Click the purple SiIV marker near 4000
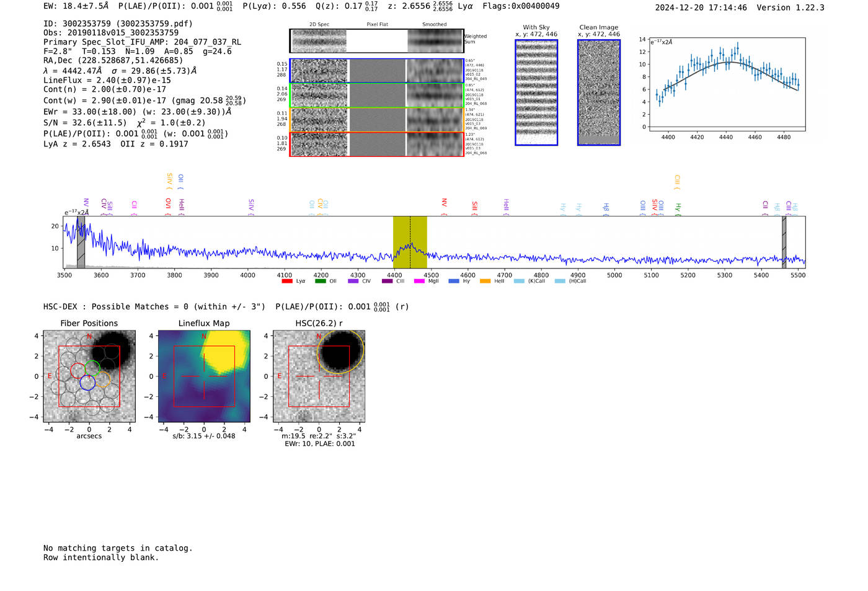This screenshot has width=868, height=591. coord(251,207)
